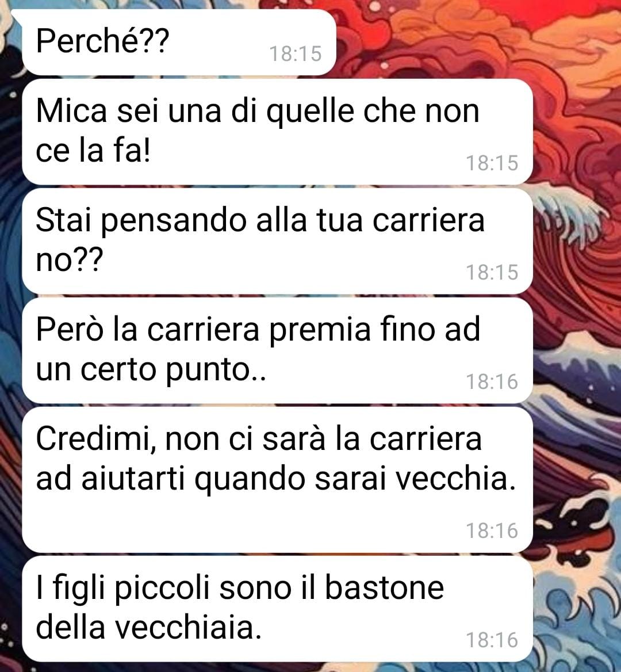Image resolution: width=621 pixels, height=672 pixels.
Task: Tap the "Stai pensando alla tua carriera" message
Action: click(x=277, y=241)
